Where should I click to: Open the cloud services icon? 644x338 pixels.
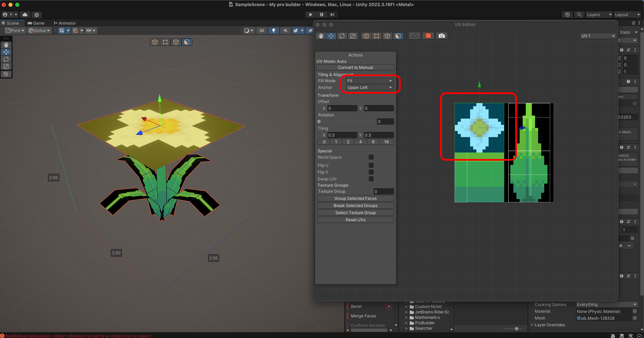[x=25, y=15]
